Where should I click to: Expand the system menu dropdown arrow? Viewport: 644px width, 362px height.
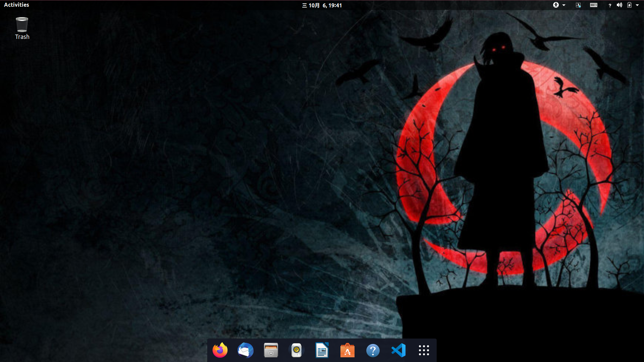tap(637, 5)
